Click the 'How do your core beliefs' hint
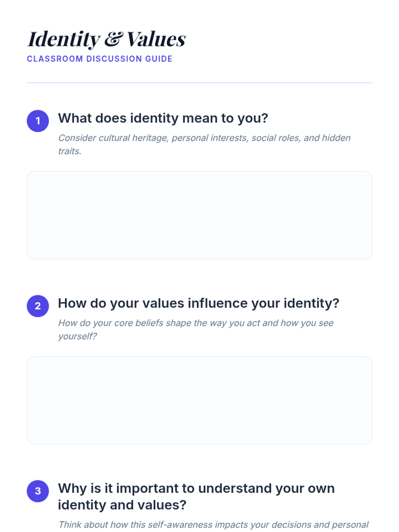 point(196,323)
